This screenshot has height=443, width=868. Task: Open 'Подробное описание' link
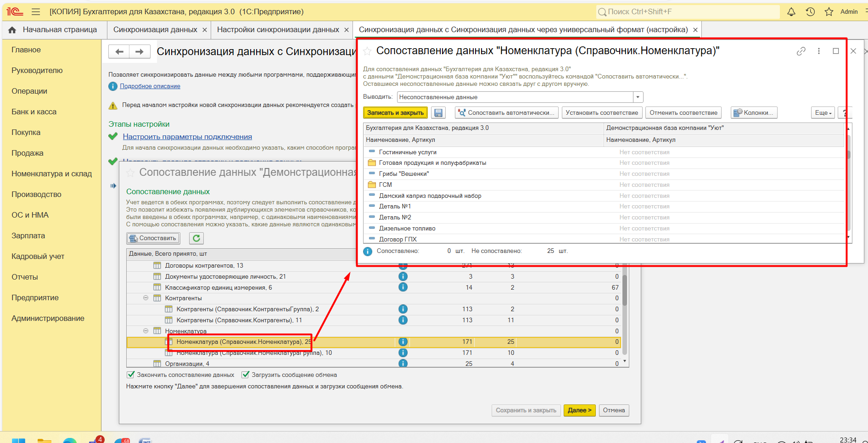tap(150, 86)
